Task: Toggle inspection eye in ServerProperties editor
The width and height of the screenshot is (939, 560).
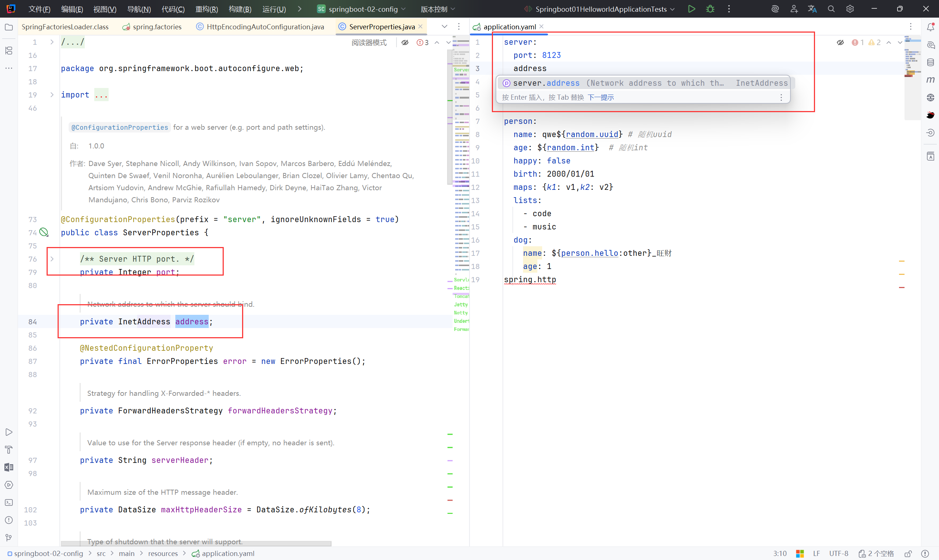Action: (405, 43)
